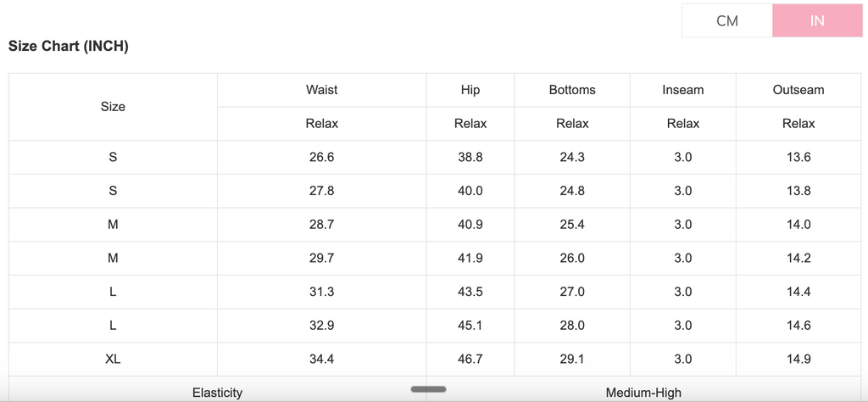Select the IN unit toggle

[817, 20]
